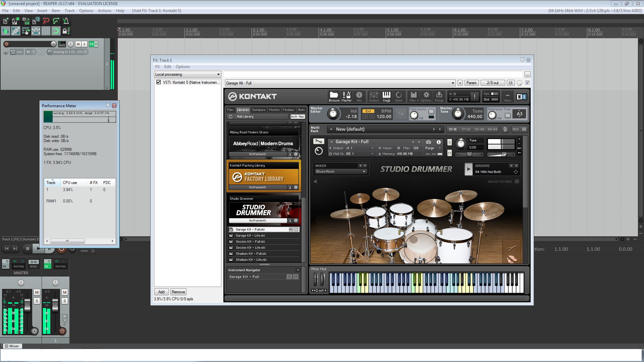Open the Actions menu
Image resolution: width=644 pixels, height=362 pixels.
(104, 11)
